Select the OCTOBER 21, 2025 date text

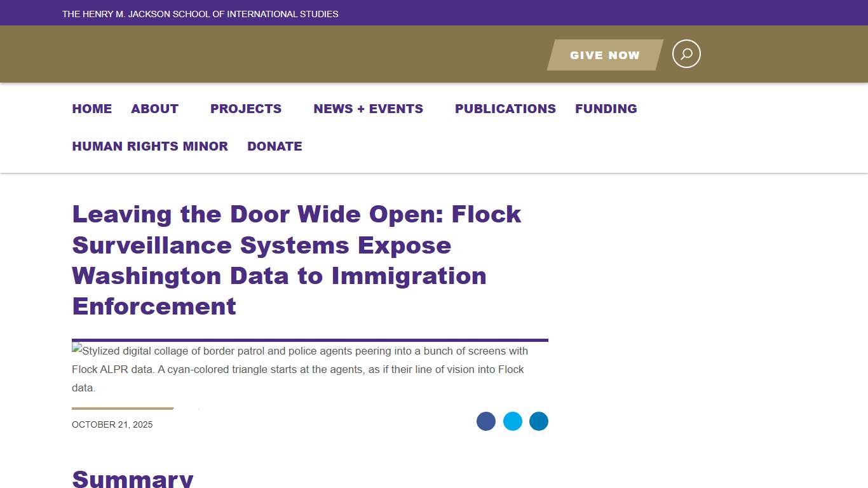click(x=112, y=424)
